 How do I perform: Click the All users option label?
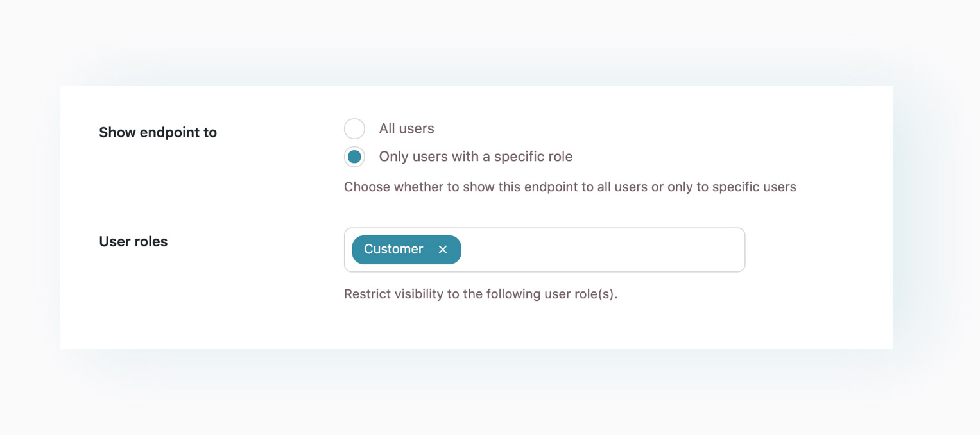tap(406, 128)
